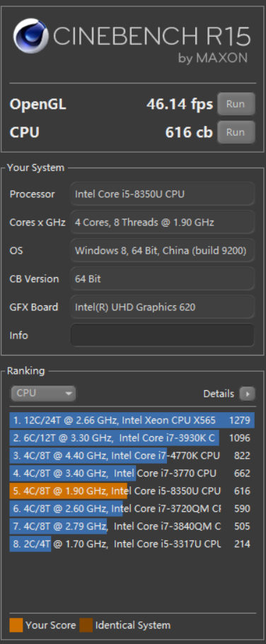Select the GFX Board UHD Graphics 620 field
This screenshot has width=266, height=644.
coord(163,307)
